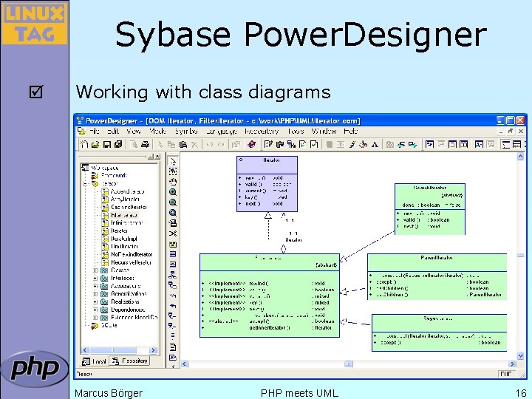Click the browser's horizontal scrollbar thumb
Image resolution: width=532 pixels, height=399 pixels.
click(113, 350)
